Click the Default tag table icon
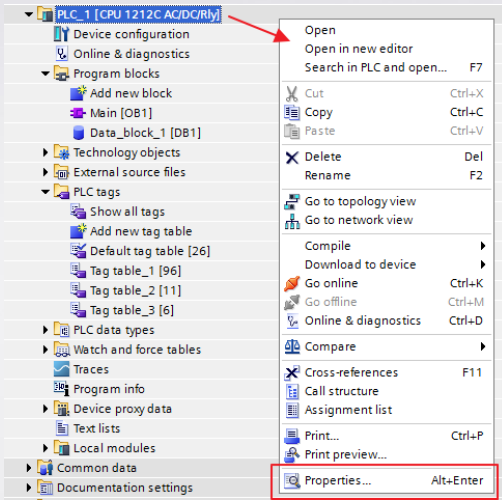502x500 pixels. [78, 251]
